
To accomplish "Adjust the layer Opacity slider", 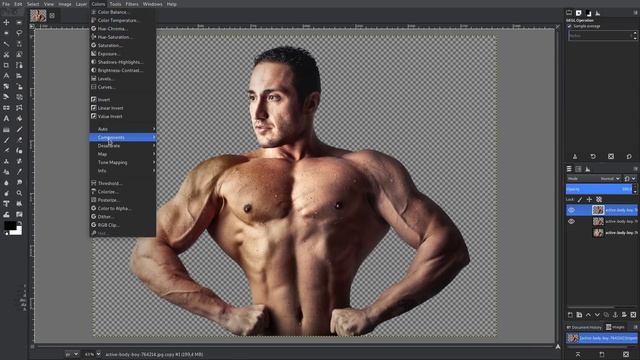I will click(x=599, y=189).
